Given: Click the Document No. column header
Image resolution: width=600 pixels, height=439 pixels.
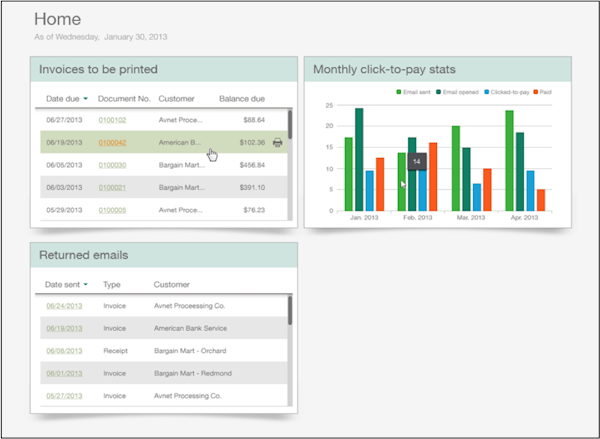Looking at the screenshot, I should click(124, 99).
